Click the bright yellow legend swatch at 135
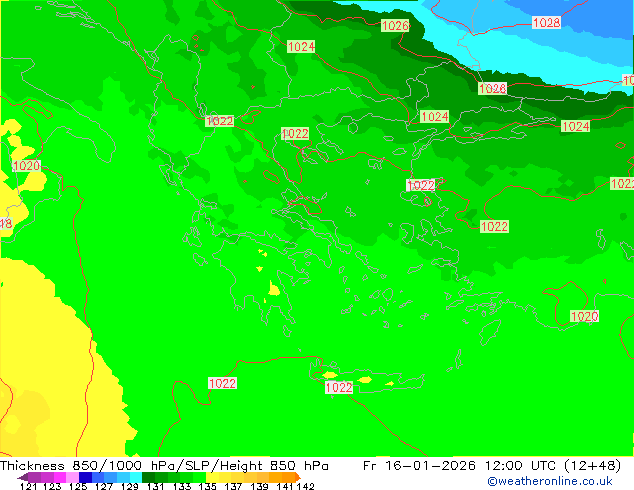Image resolution: width=634 pixels, height=490 pixels. (212, 477)
